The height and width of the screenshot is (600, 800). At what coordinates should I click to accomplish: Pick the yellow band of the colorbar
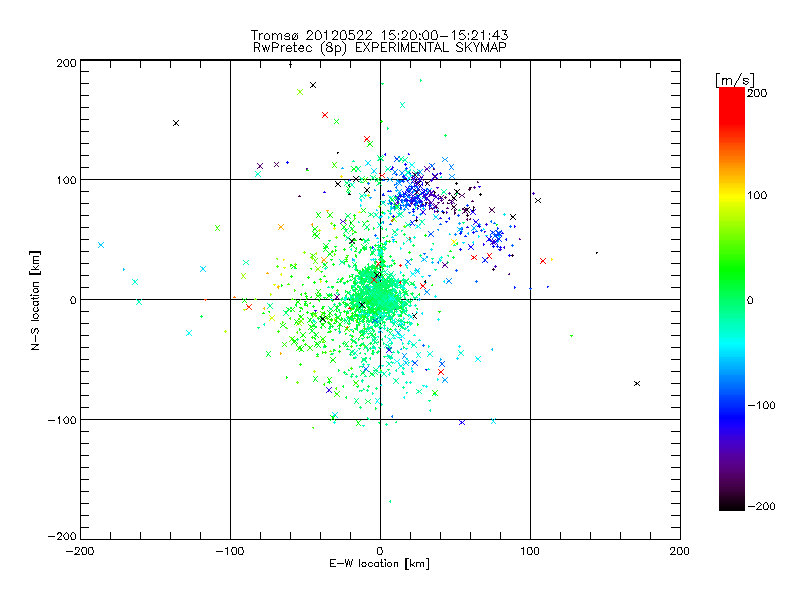[x=732, y=196]
